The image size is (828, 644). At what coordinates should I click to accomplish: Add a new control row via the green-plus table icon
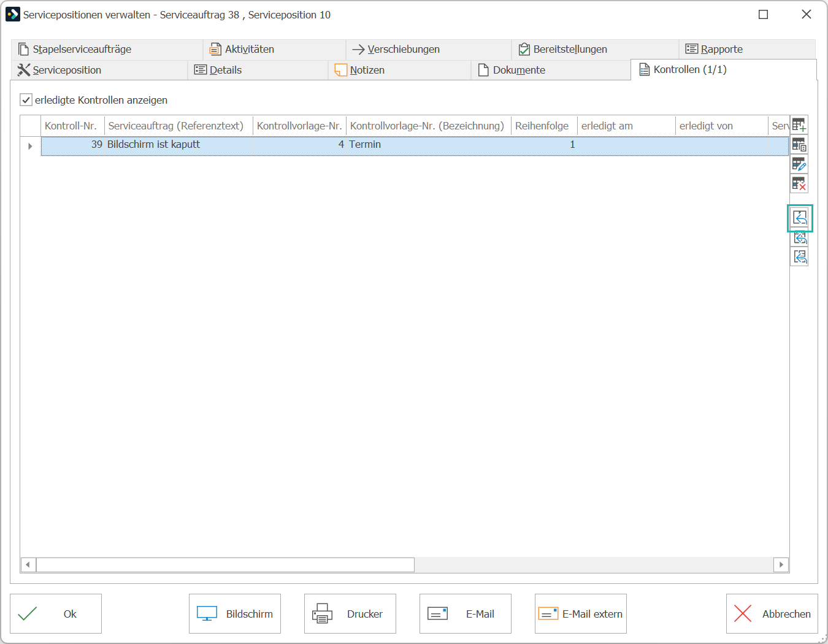[x=799, y=125]
